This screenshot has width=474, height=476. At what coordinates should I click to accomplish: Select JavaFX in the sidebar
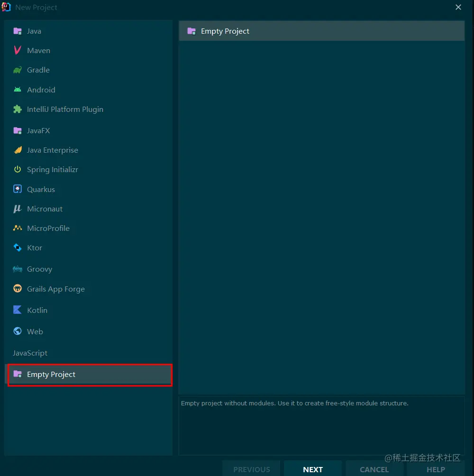pos(89,130)
